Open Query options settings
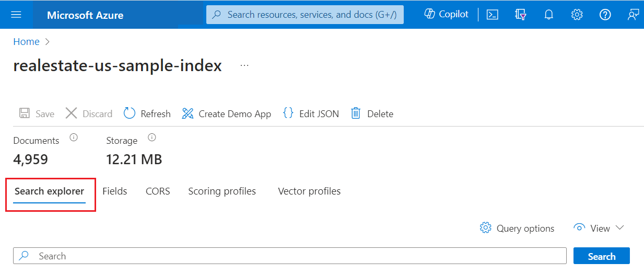The height and width of the screenshot is (274, 644). coord(517,229)
